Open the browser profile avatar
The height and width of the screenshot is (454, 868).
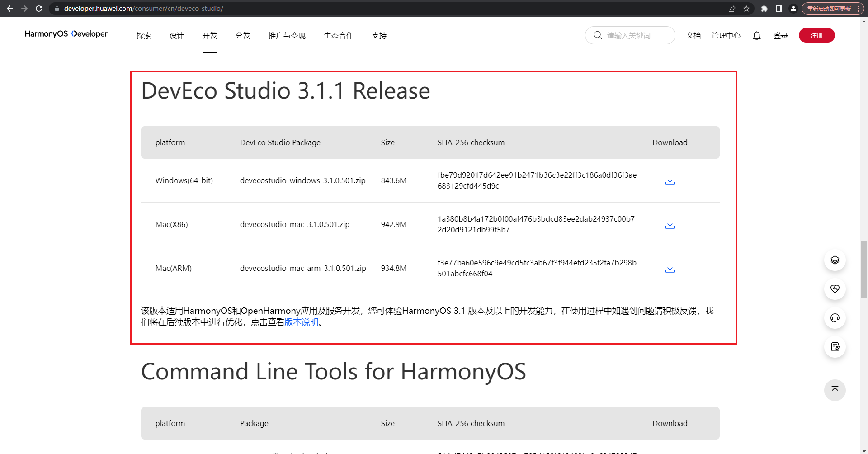[793, 9]
